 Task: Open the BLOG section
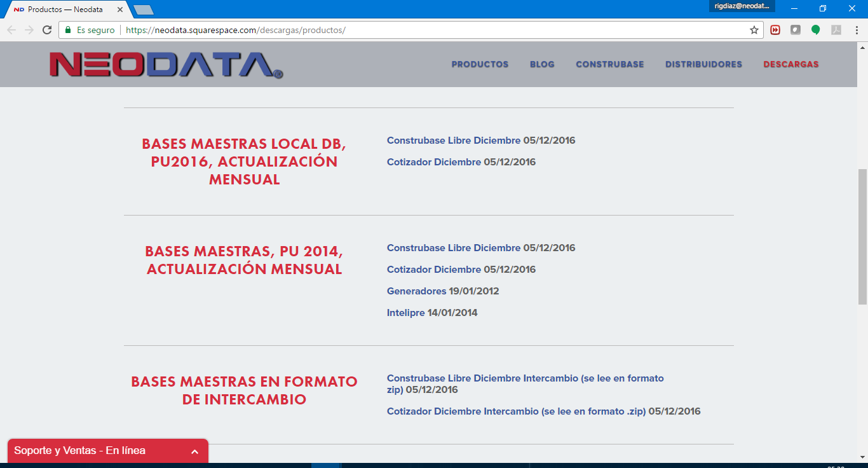pos(541,64)
